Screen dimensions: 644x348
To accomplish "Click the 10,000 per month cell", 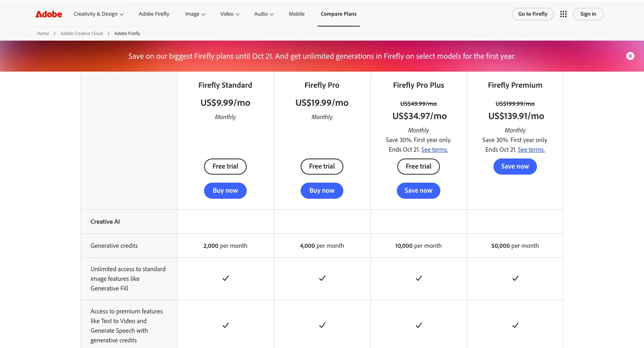I will pyautogui.click(x=419, y=246).
